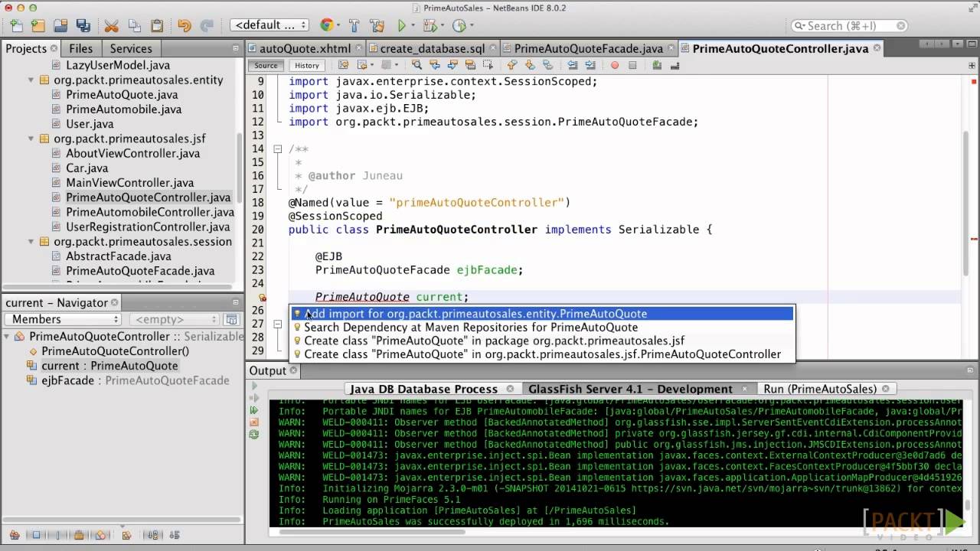Close the Navigator panel tab
980x551 pixels.
click(x=115, y=303)
